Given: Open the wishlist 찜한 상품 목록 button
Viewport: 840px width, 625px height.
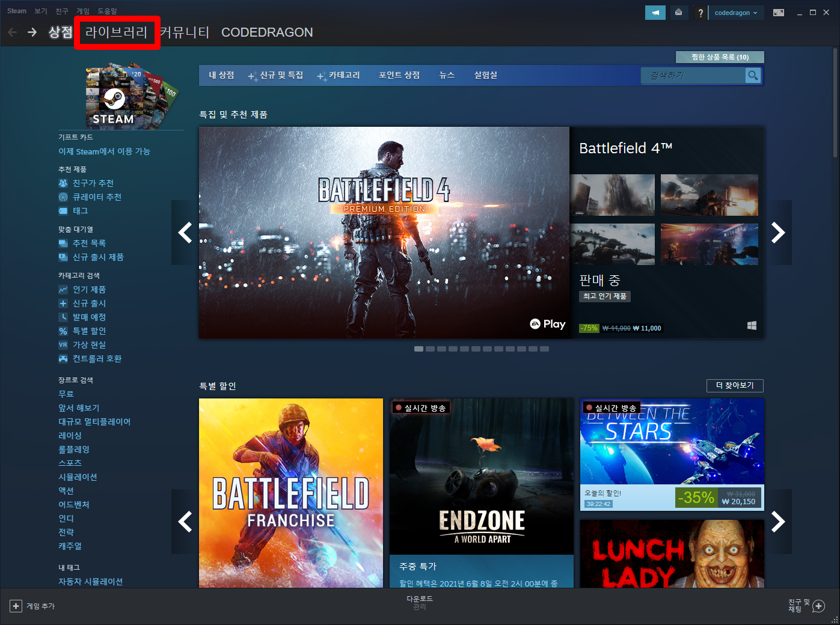Looking at the screenshot, I should (x=720, y=57).
